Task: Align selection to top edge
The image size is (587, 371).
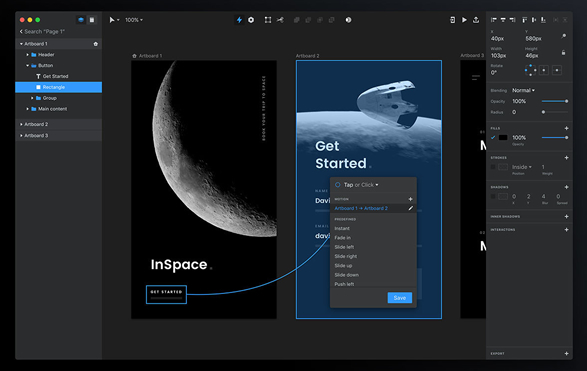Action: coord(524,20)
